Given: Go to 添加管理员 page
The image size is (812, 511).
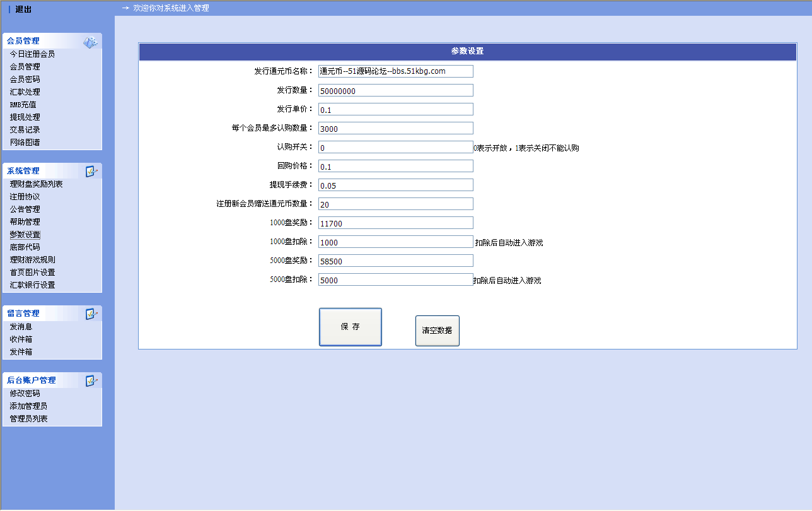Looking at the screenshot, I should [x=28, y=406].
